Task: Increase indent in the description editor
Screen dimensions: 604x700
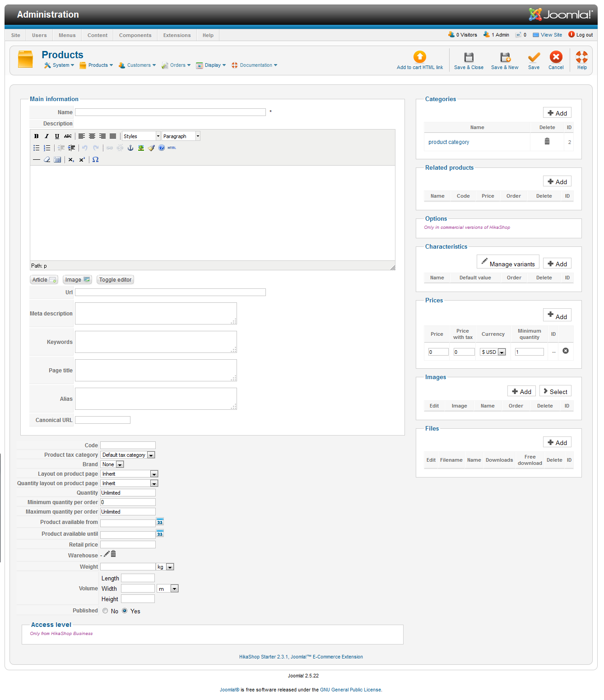Action: (x=71, y=148)
